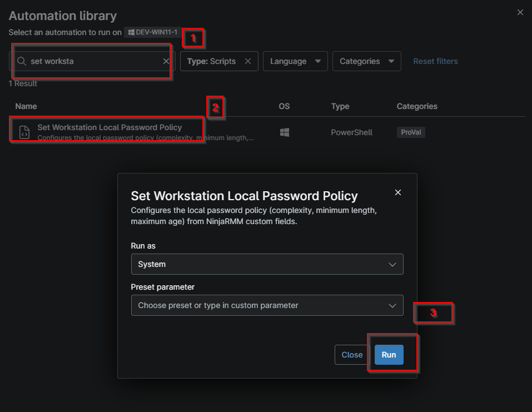This screenshot has height=412, width=532.
Task: Click the OS column header
Action: click(x=284, y=106)
